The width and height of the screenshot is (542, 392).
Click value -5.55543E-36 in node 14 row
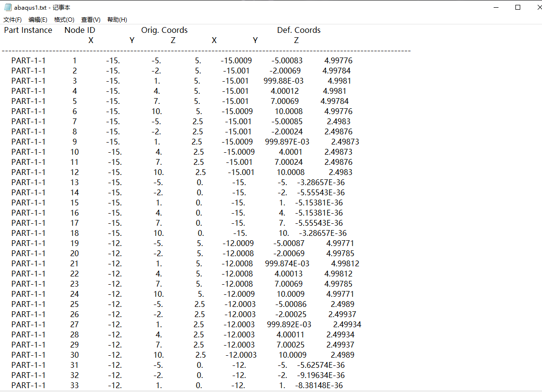321,192
